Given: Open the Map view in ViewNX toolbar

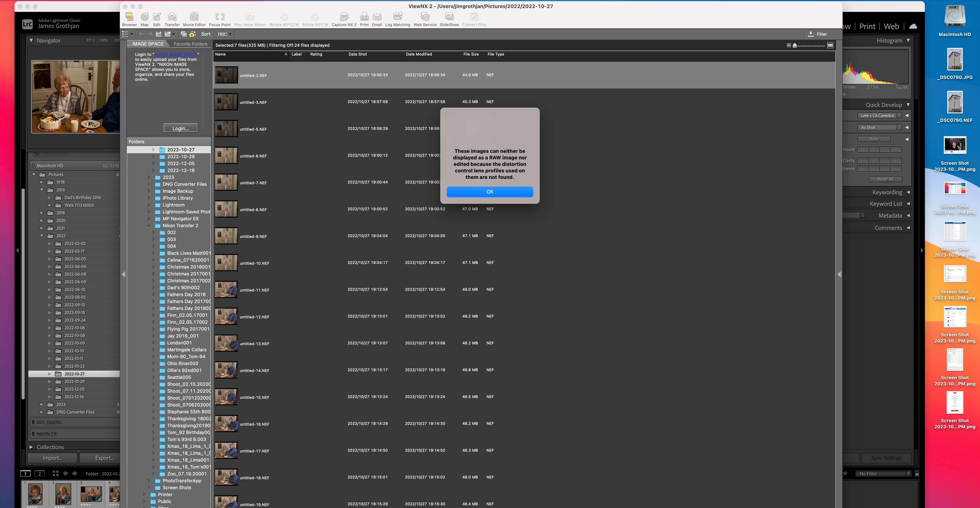Looking at the screenshot, I should [145, 17].
